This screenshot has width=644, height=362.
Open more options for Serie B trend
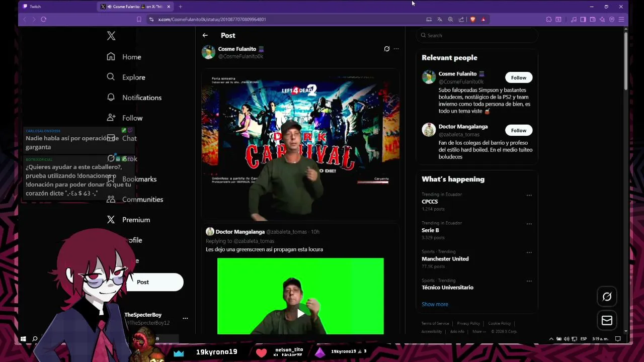pyautogui.click(x=529, y=224)
